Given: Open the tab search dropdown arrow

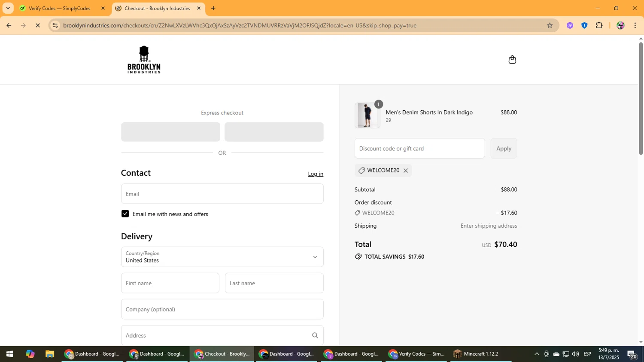Looking at the screenshot, I should [x=8, y=8].
